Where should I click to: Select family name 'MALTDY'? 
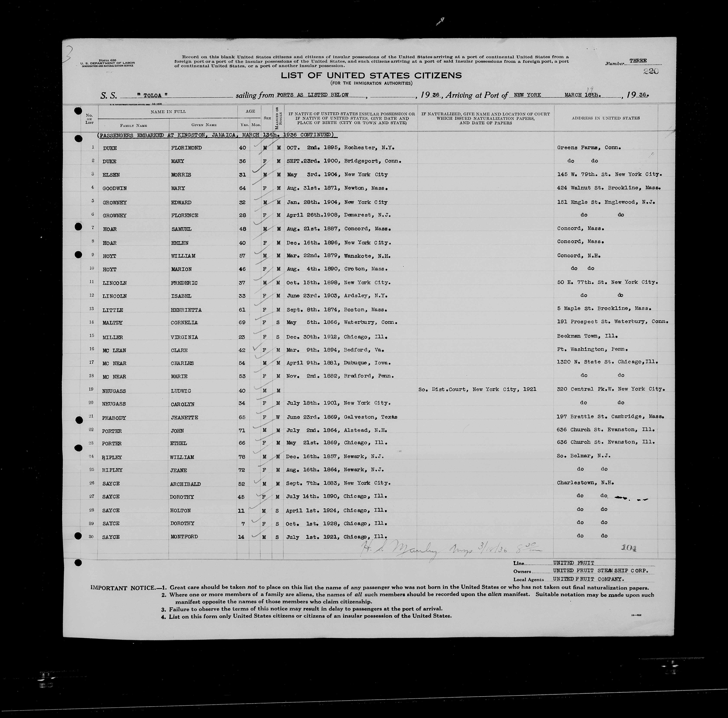tap(113, 323)
